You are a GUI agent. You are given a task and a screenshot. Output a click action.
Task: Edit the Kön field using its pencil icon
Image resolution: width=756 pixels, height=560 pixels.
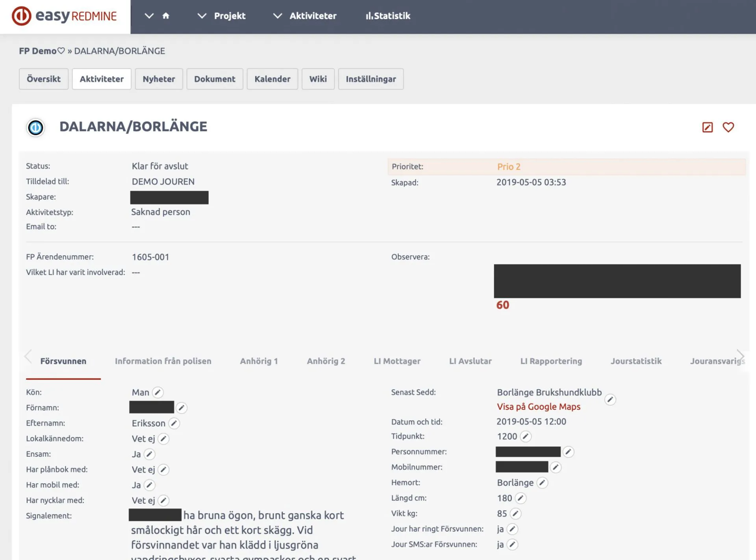(157, 393)
